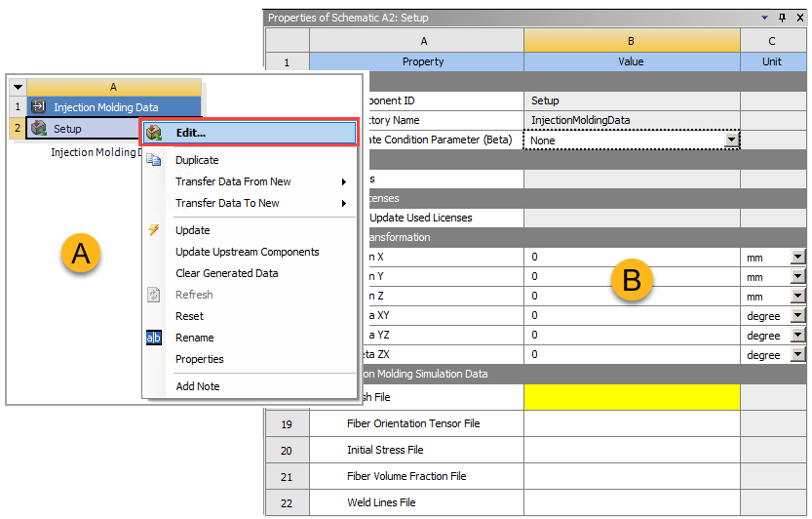Open unit dropdown for the X row
812x519 pixels.
(x=797, y=258)
